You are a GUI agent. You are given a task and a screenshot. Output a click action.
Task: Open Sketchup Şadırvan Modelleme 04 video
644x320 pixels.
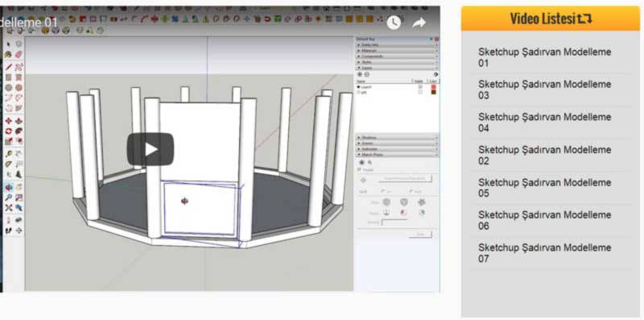[x=545, y=123]
